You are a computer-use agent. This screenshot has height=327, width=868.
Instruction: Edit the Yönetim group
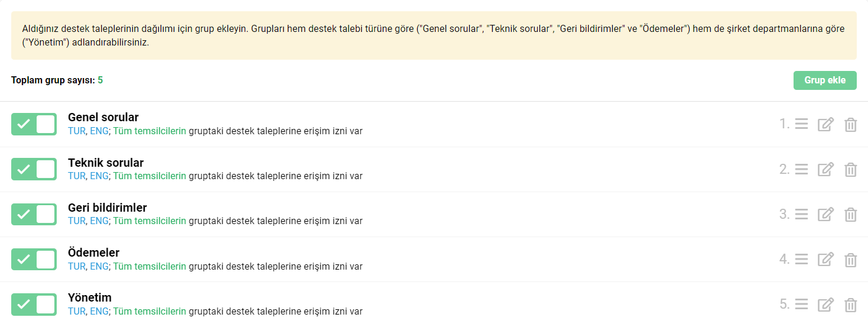[825, 304]
